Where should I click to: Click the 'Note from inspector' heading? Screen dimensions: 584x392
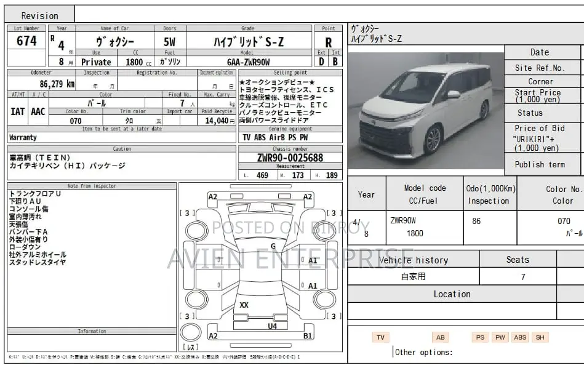click(92, 186)
